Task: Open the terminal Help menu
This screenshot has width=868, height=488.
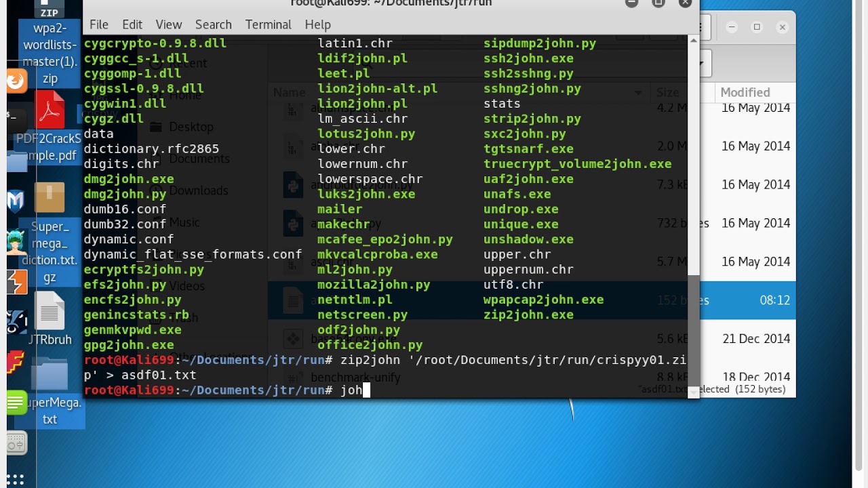Action: coord(317,24)
